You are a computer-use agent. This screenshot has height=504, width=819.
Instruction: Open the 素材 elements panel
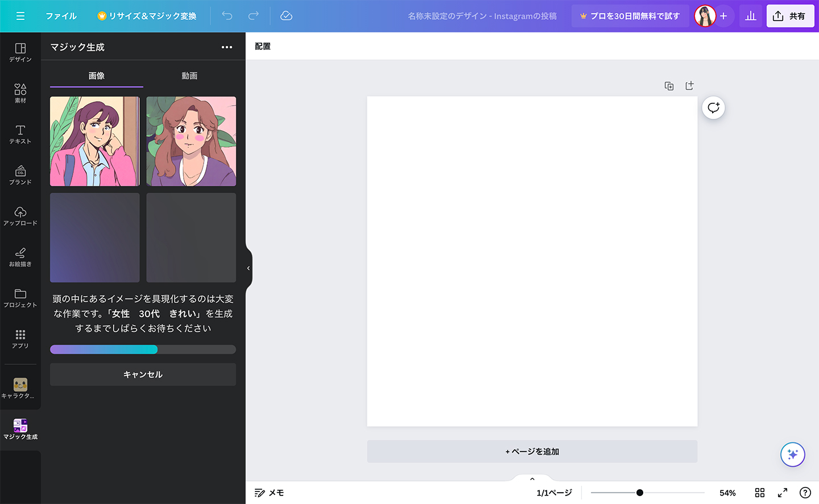pos(20,93)
